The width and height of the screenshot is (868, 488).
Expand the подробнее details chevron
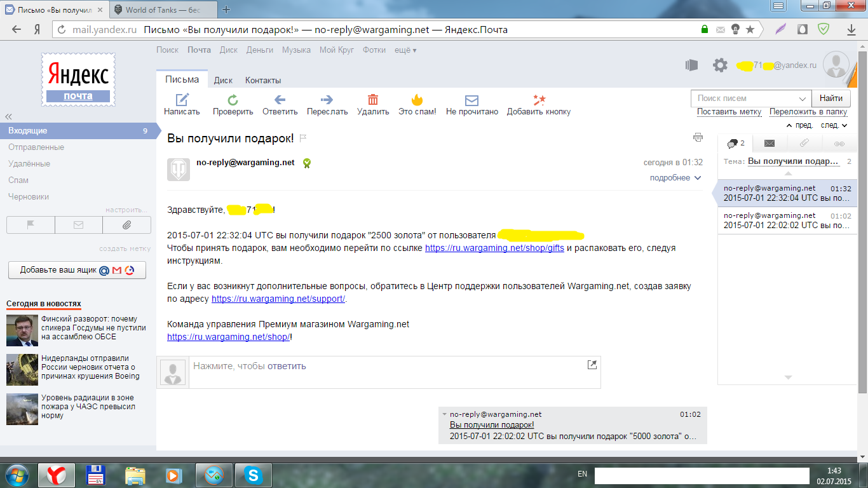[x=698, y=178]
